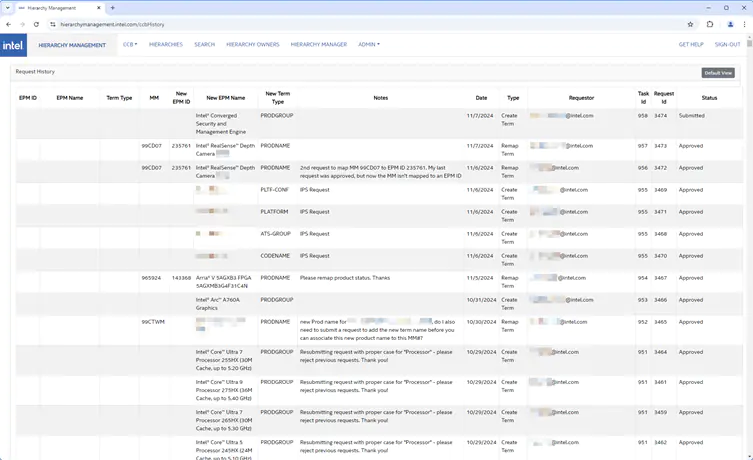Open the HIERARCHIES menu item
The image size is (753, 460).
(x=166, y=44)
